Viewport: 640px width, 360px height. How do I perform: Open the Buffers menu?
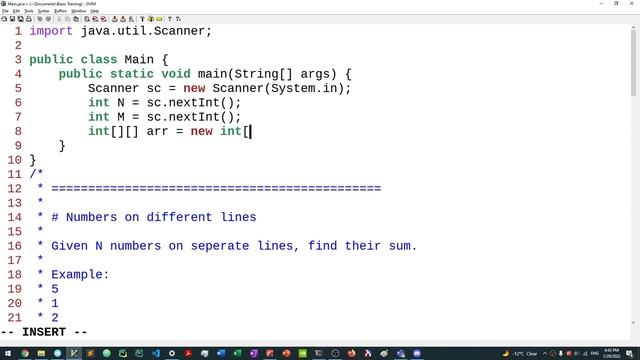click(x=60, y=11)
